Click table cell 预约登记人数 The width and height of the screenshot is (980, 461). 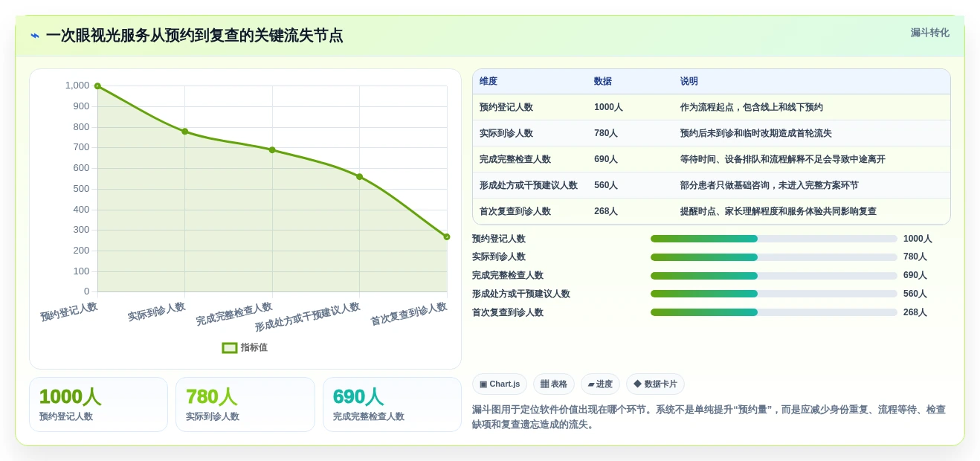click(x=506, y=108)
